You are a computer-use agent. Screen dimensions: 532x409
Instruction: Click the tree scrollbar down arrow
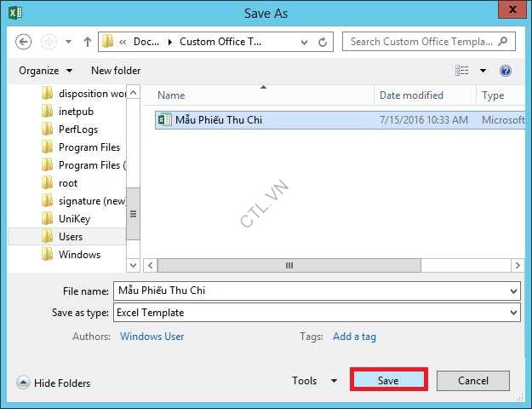tap(133, 265)
